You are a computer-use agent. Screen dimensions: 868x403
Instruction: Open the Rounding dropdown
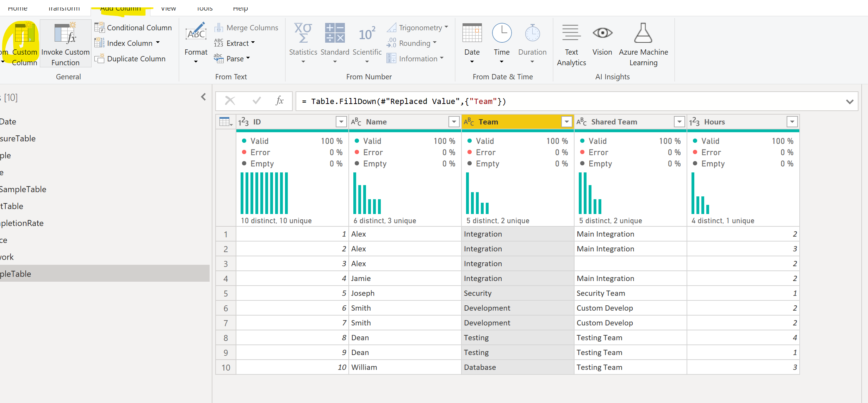pyautogui.click(x=412, y=43)
